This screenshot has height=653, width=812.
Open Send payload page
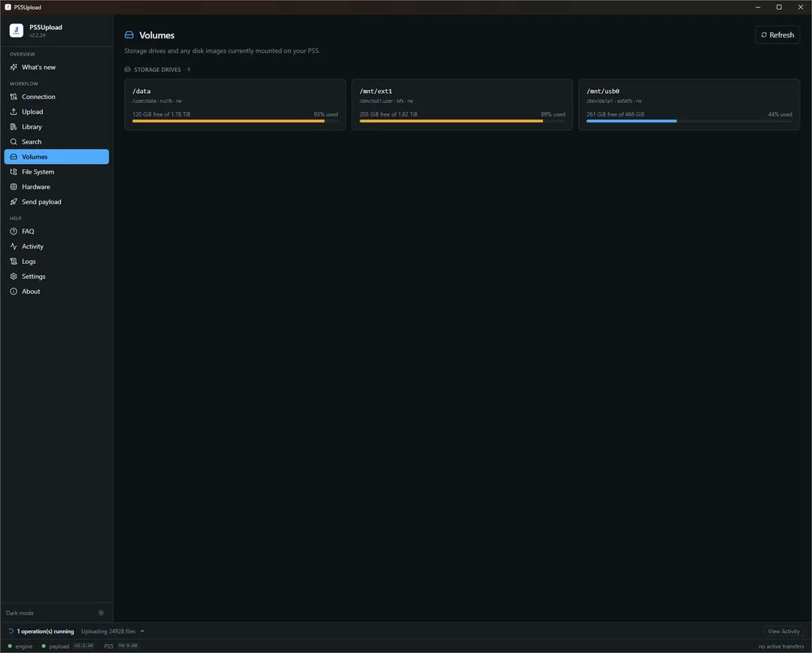[x=56, y=202]
